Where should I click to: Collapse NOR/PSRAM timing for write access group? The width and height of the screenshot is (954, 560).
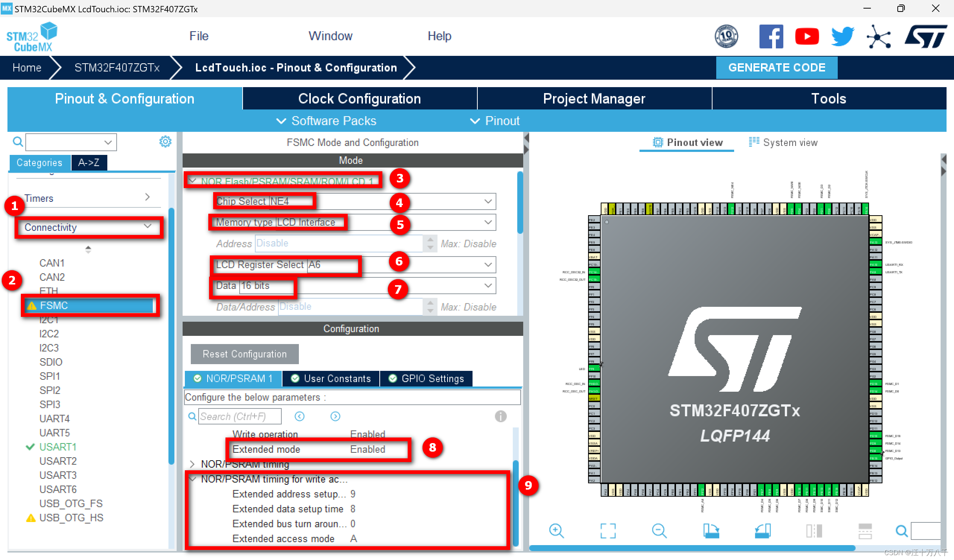tap(193, 480)
